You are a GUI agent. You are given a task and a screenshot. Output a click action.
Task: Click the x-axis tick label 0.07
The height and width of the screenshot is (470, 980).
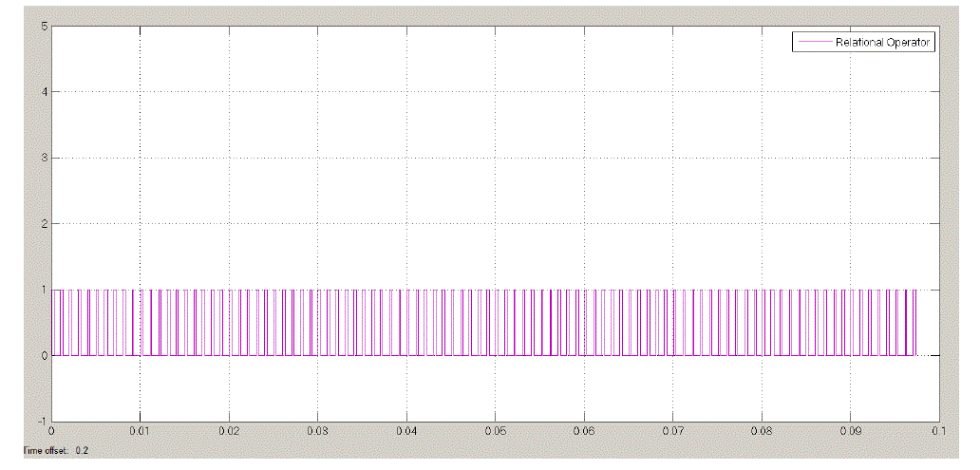click(x=672, y=430)
